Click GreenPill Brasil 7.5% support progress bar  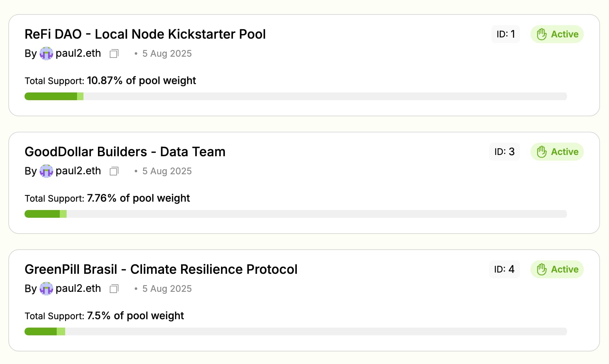click(295, 331)
